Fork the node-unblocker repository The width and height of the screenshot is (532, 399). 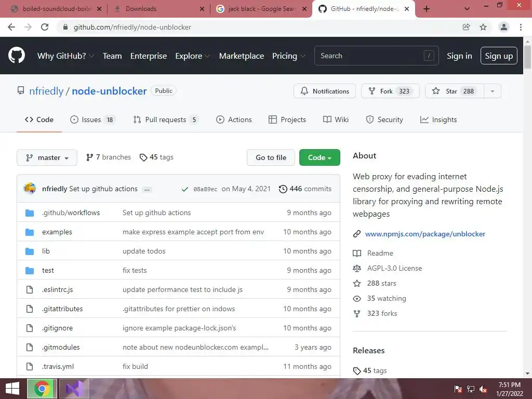390,91
